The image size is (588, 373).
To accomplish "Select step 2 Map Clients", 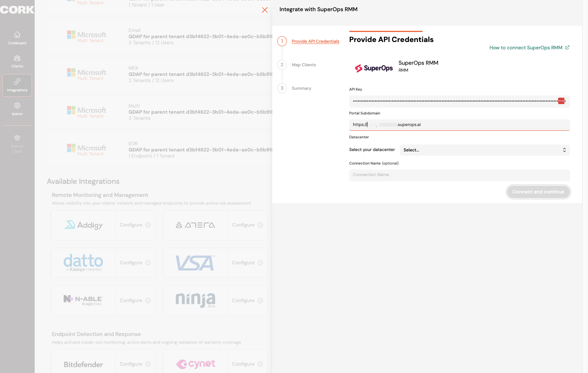I will click(304, 65).
